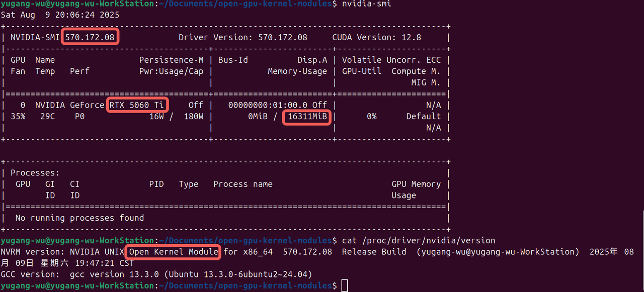Select the Release Build text
The image size is (644, 292).
(x=374, y=252)
